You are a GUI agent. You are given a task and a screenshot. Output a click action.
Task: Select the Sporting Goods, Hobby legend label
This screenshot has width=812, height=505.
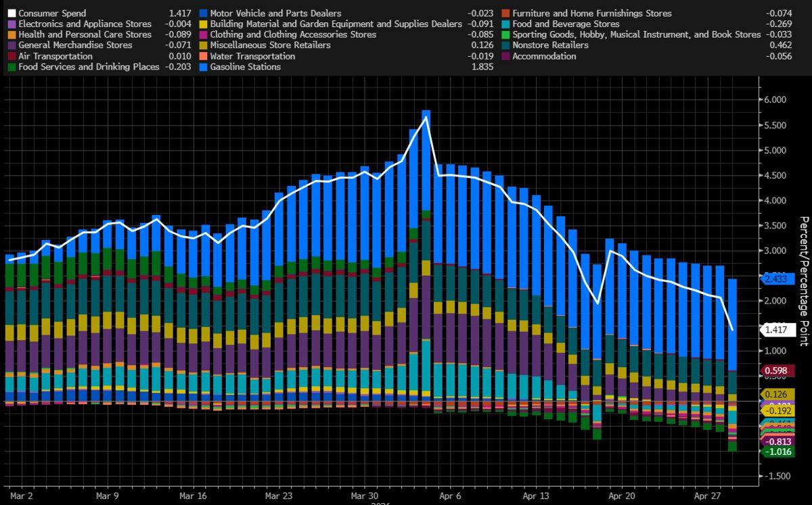(x=637, y=34)
